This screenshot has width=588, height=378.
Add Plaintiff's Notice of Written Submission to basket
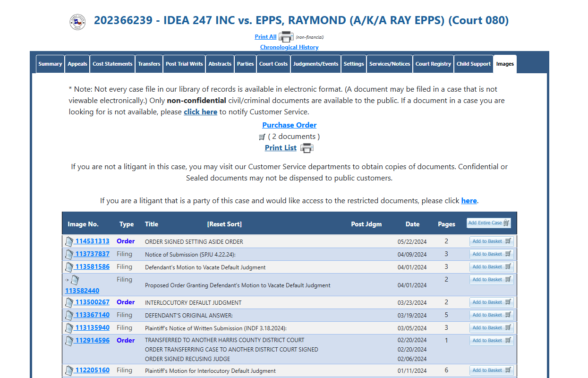pyautogui.click(x=492, y=328)
